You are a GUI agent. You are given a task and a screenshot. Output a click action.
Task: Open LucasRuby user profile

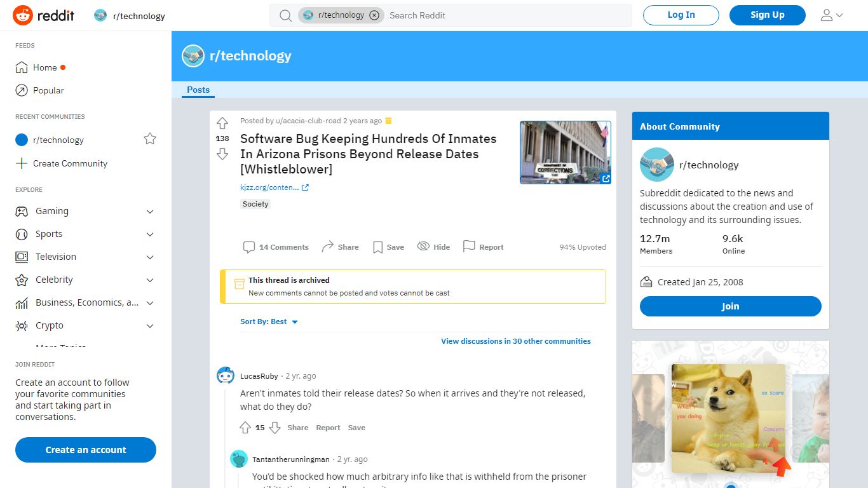[259, 376]
